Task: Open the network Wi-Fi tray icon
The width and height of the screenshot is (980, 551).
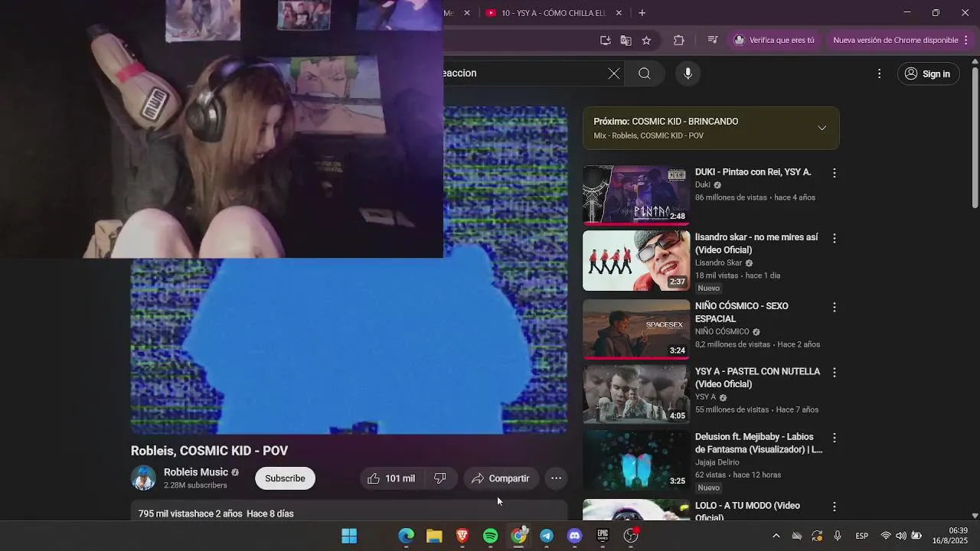Action: point(886,536)
